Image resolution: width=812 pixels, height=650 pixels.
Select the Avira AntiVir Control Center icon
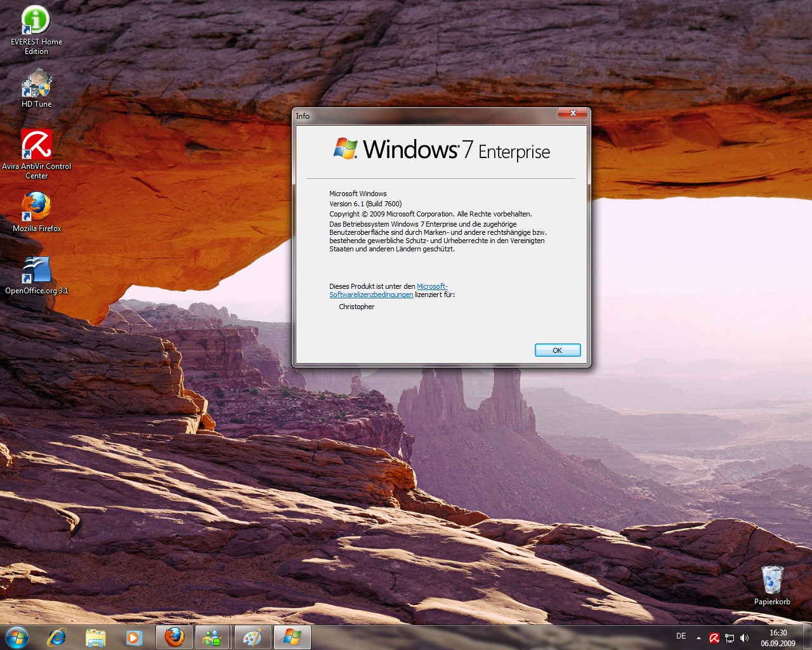(36, 145)
